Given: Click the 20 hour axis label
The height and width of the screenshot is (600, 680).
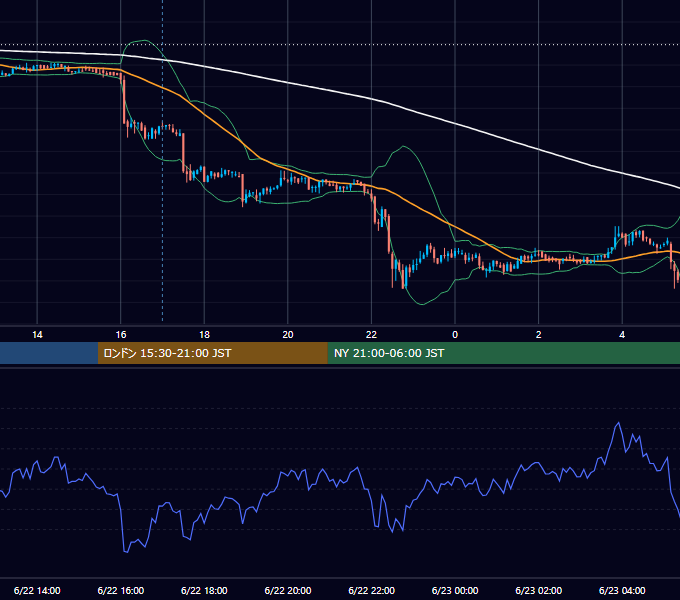Looking at the screenshot, I should pos(288,335).
